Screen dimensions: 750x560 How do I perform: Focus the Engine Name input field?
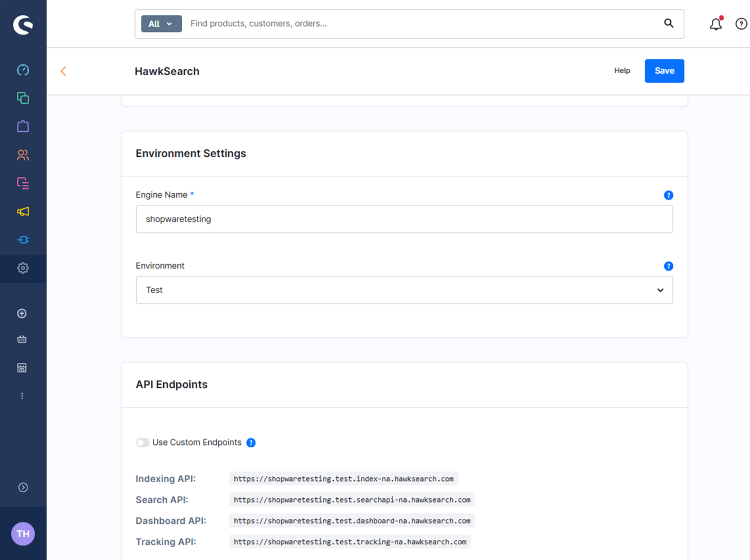pos(404,219)
